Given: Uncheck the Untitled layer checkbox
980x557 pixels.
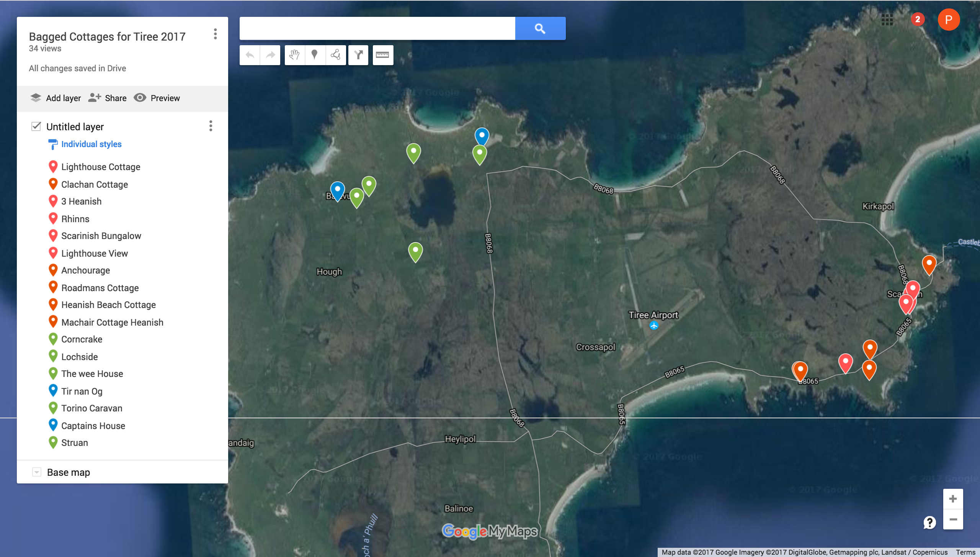Looking at the screenshot, I should click(36, 126).
